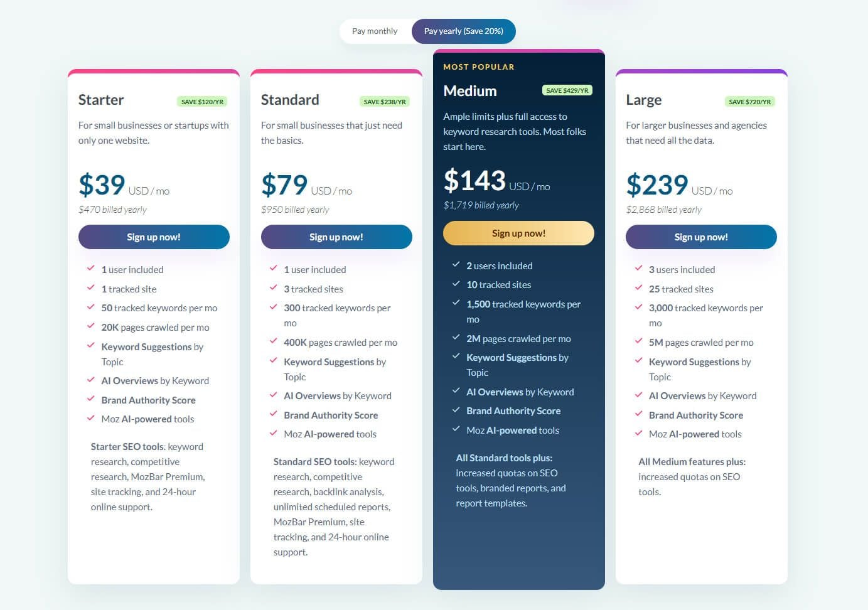Click the $143 USD/mo price on Medium

point(475,181)
